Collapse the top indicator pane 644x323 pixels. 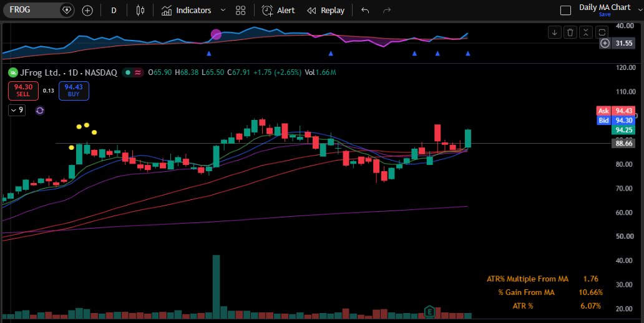586,32
